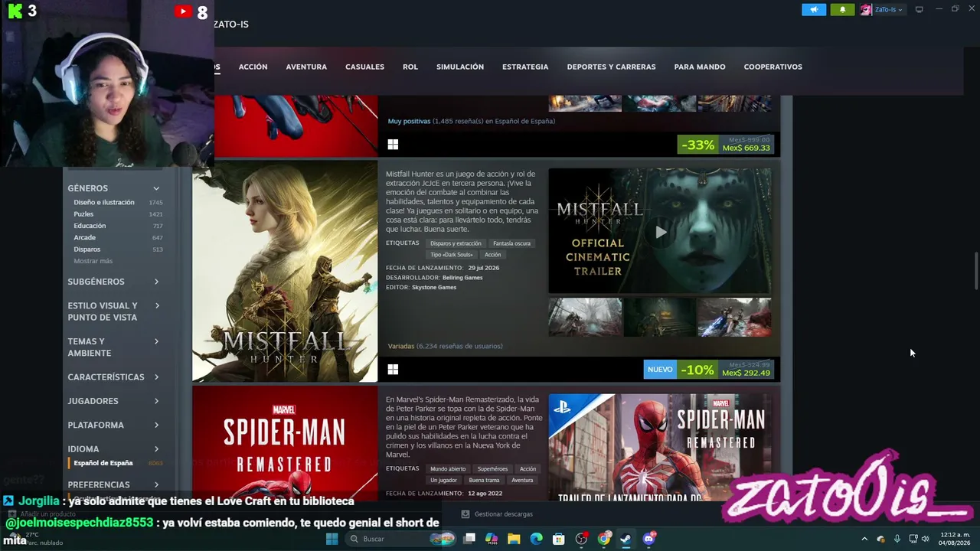Click the Windows platform icon for Mistfall Hunter
980x551 pixels.
393,370
